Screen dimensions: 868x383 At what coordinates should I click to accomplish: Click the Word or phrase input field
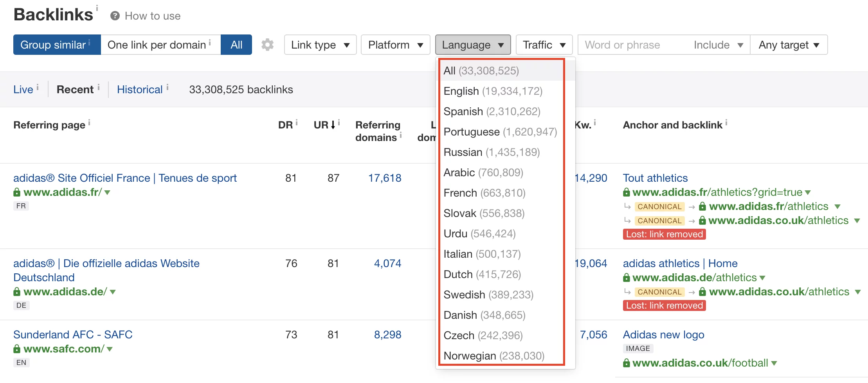(622, 45)
